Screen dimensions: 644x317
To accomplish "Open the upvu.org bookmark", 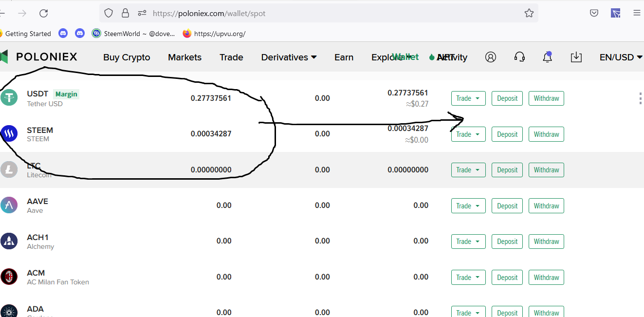I will (214, 34).
